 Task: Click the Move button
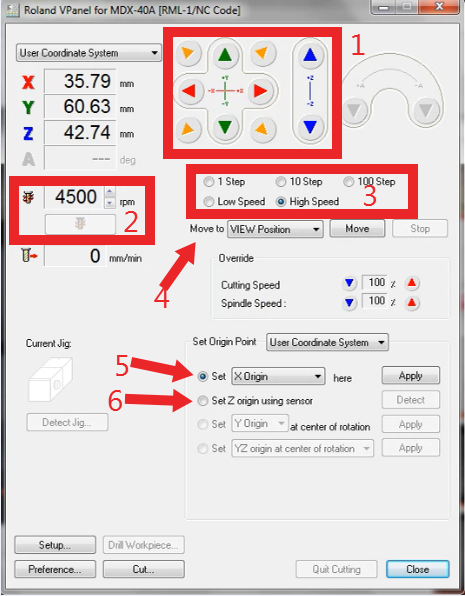[357, 229]
